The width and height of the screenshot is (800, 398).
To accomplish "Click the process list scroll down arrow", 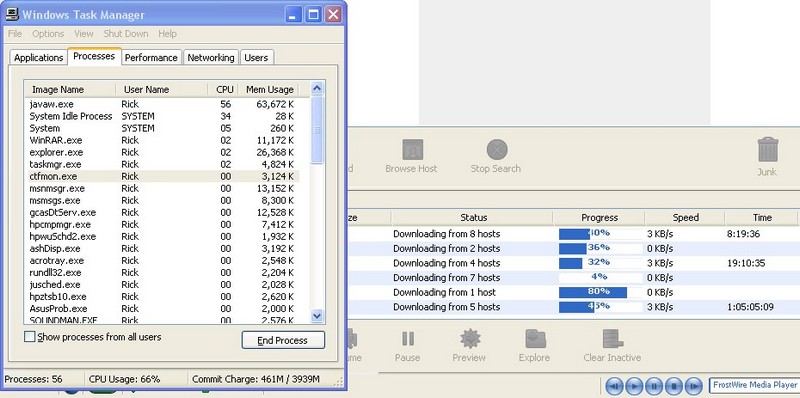I will coord(317,316).
